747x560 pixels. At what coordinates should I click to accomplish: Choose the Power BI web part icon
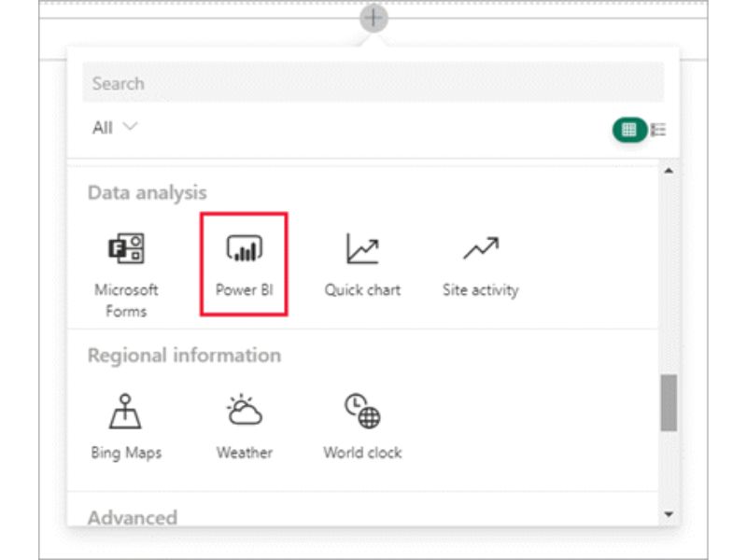244,249
